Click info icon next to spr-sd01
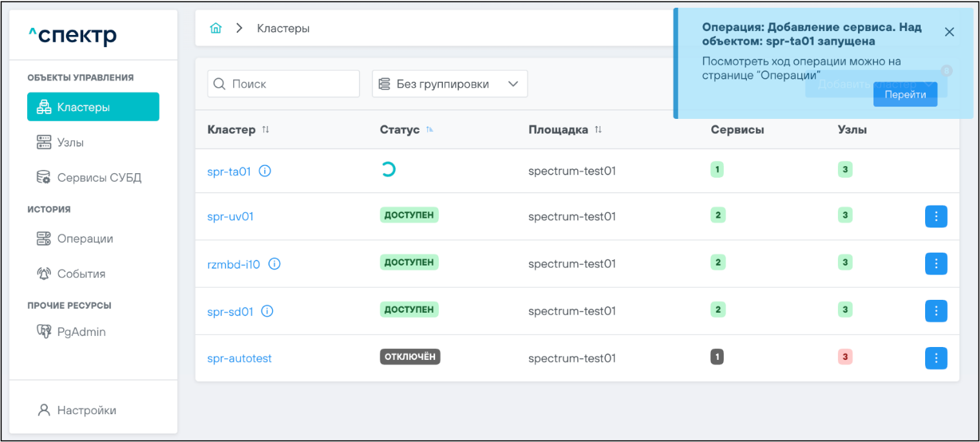980x442 pixels. (x=267, y=311)
